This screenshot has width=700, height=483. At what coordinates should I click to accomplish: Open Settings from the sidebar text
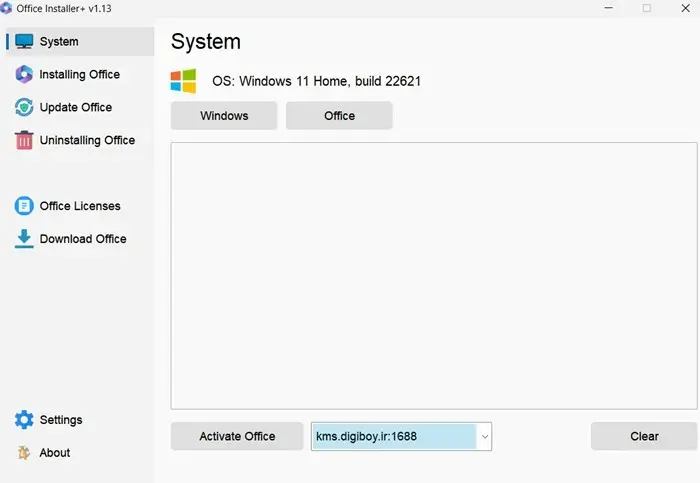pyautogui.click(x=61, y=420)
